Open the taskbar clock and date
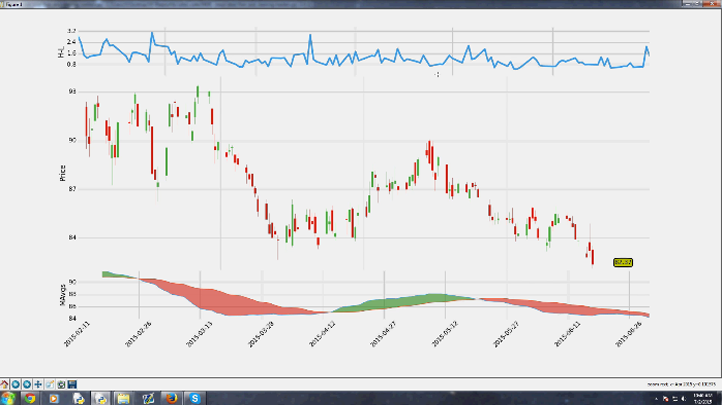This screenshot has width=722, height=405. pyautogui.click(x=704, y=398)
